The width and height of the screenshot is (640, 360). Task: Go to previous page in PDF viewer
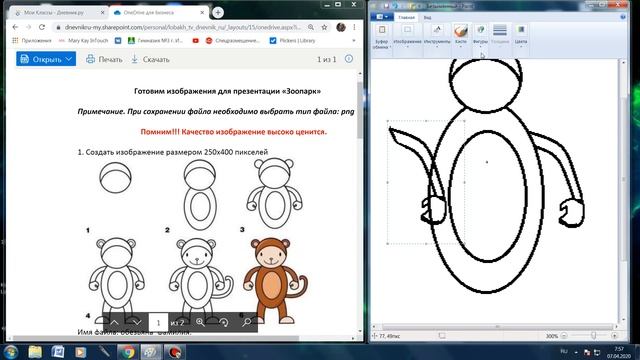pyautogui.click(x=114, y=322)
